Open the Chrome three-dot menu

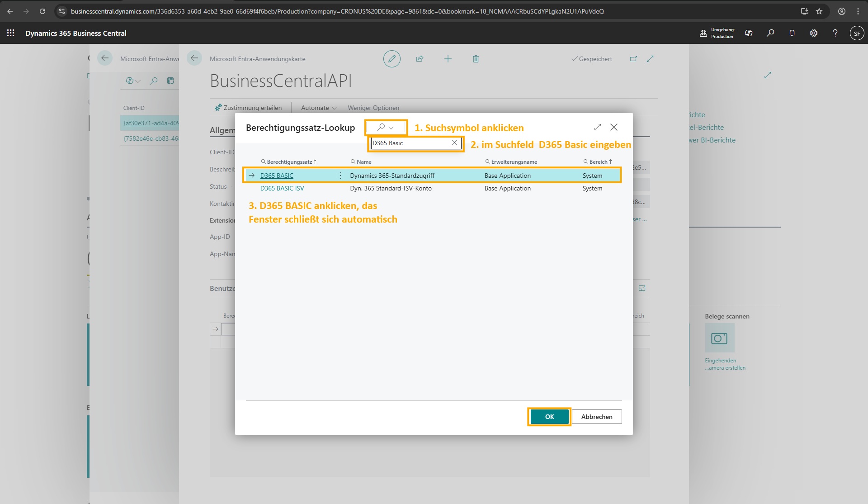click(858, 11)
